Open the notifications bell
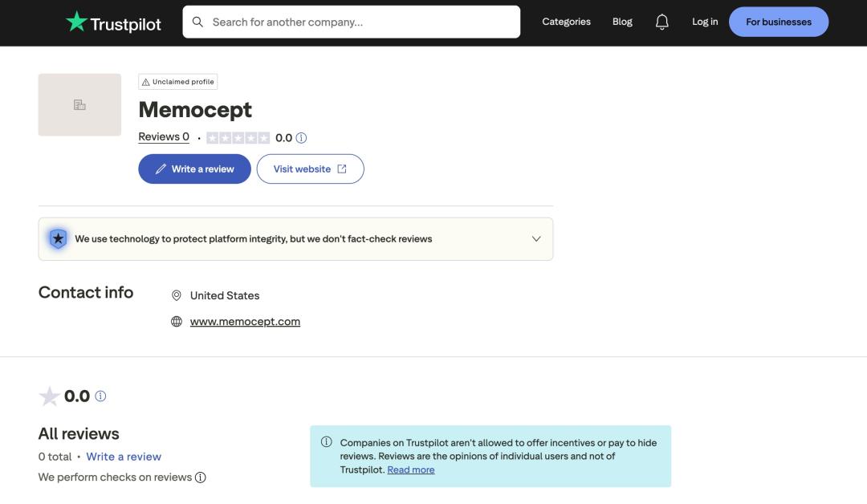The height and width of the screenshot is (504, 867). (662, 22)
